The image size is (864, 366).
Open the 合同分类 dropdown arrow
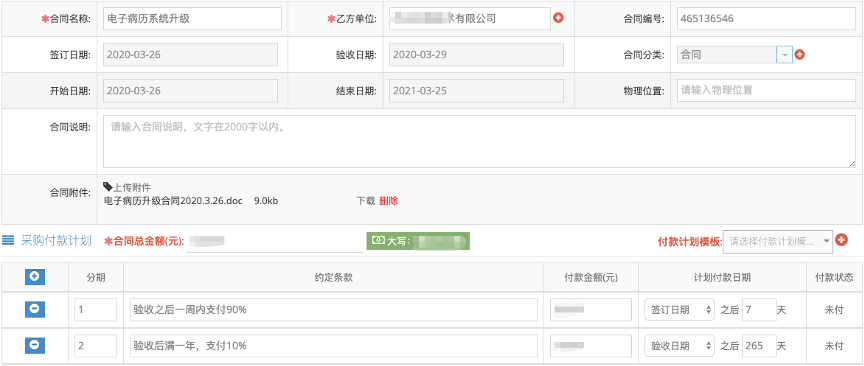784,55
